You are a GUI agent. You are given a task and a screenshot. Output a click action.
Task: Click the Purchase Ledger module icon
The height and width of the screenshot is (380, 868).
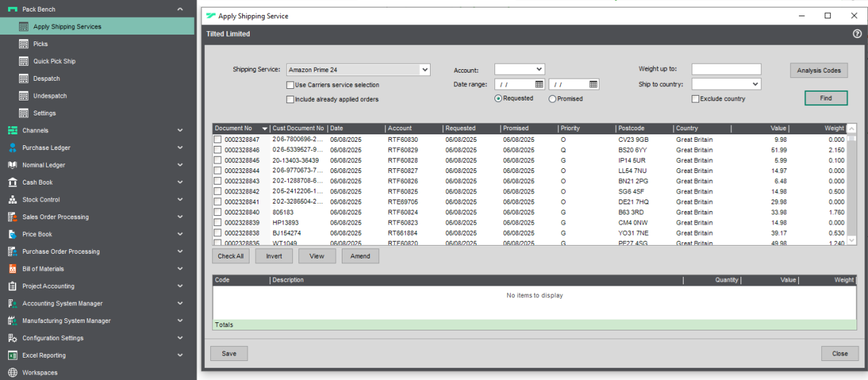click(x=12, y=148)
